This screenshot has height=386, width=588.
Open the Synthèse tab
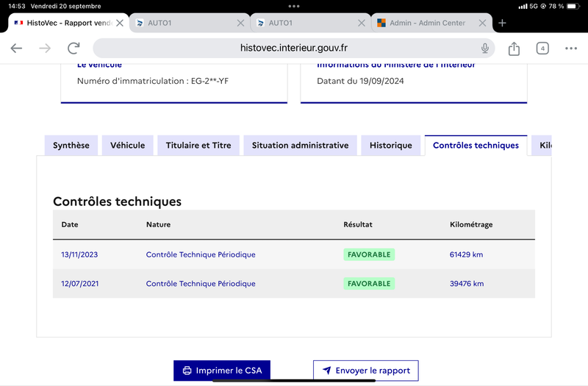[71, 145]
